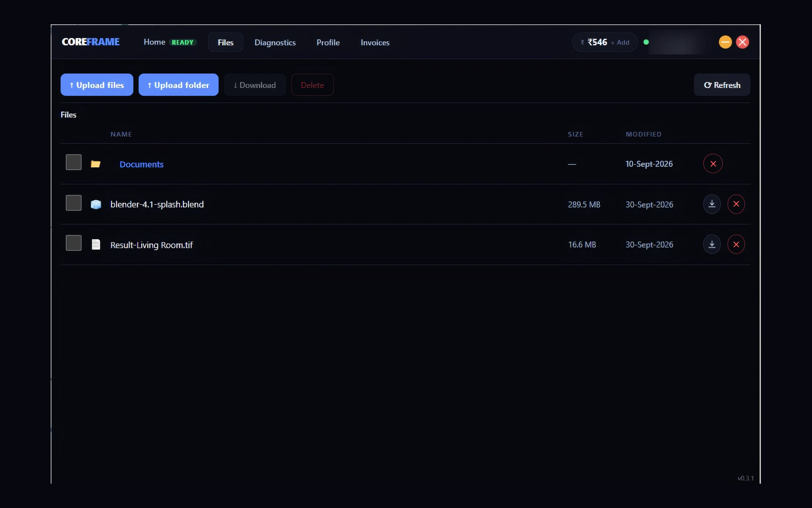812x508 pixels.
Task: Click the blender-4.1-splash.blend file name
Action: (157, 204)
